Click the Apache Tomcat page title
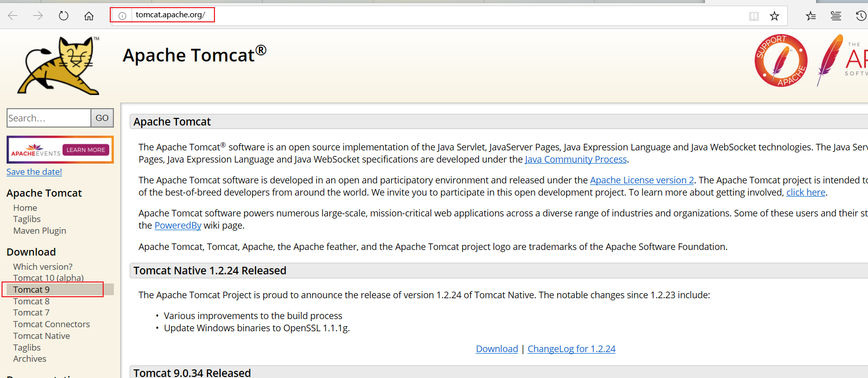 point(195,54)
